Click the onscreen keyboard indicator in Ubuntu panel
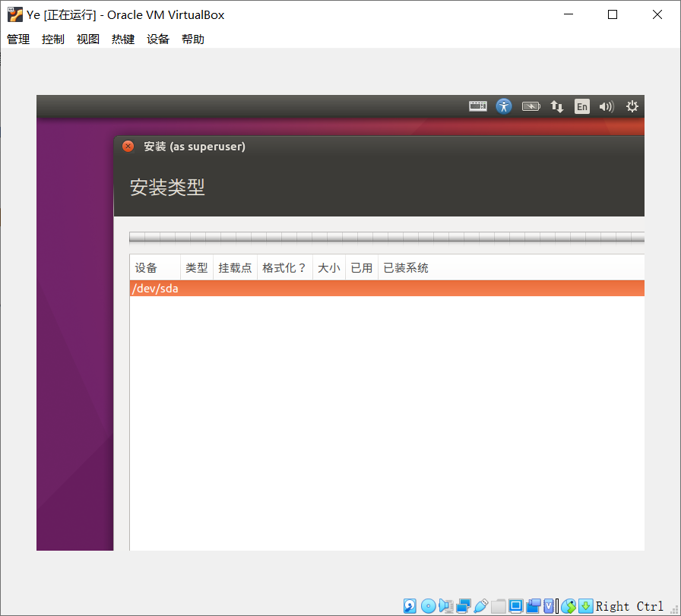 478,106
